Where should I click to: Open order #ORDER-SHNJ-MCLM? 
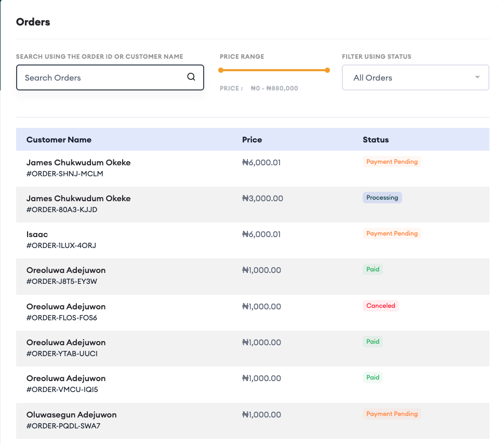point(65,174)
